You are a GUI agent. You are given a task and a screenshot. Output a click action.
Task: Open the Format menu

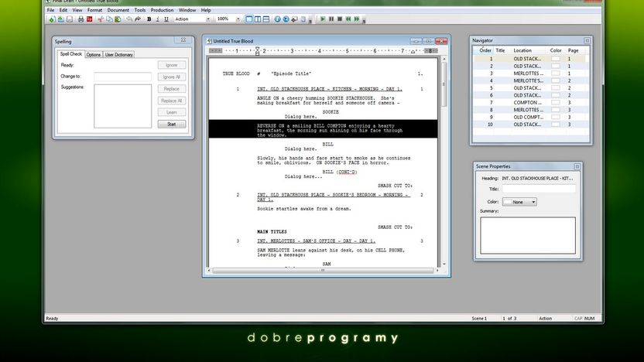(94, 10)
